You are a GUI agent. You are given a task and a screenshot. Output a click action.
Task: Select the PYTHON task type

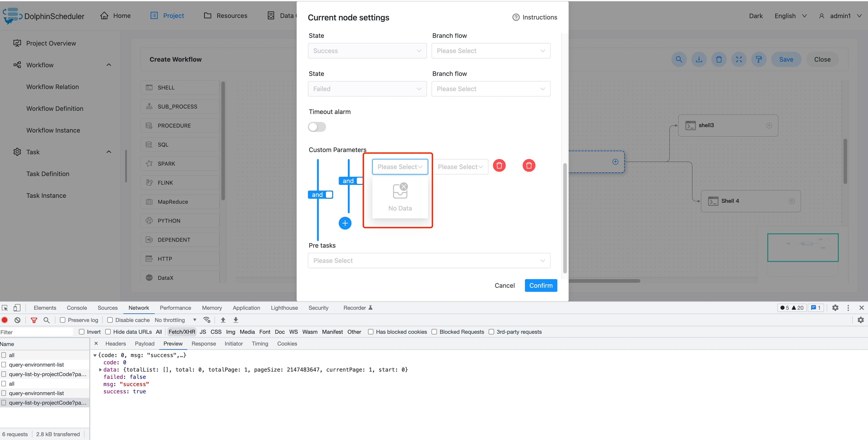pyautogui.click(x=179, y=220)
